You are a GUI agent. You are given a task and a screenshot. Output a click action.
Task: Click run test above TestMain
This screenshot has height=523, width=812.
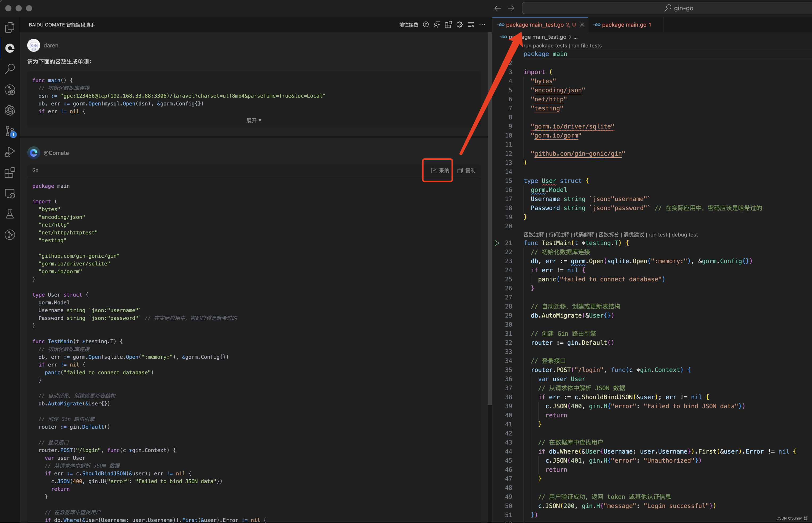(658, 235)
